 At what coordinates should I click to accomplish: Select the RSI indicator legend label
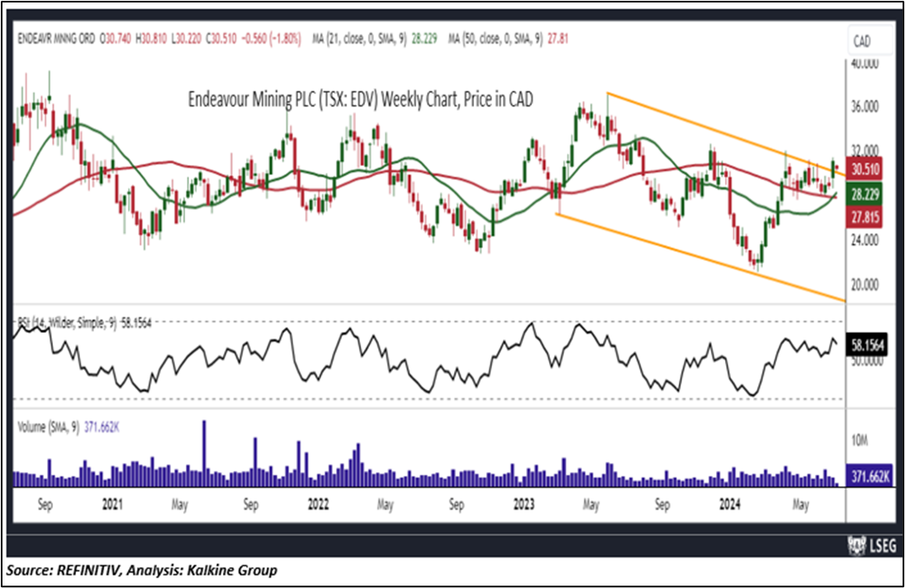click(x=84, y=323)
